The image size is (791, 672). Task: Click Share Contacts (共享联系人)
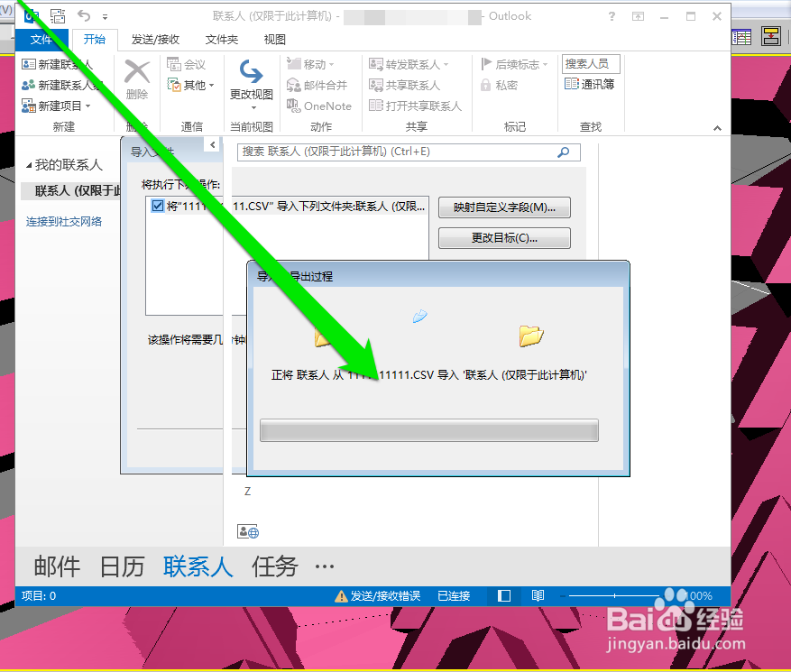point(405,86)
